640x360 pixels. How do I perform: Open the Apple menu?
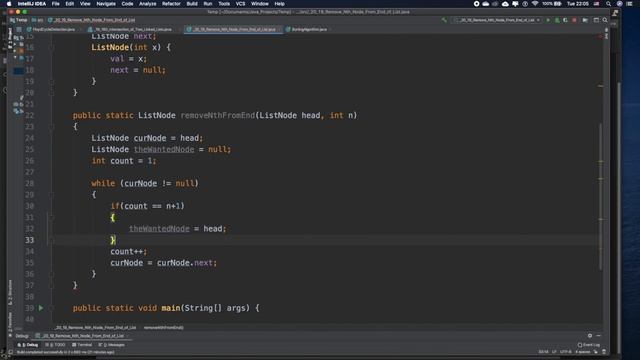click(9, 4)
